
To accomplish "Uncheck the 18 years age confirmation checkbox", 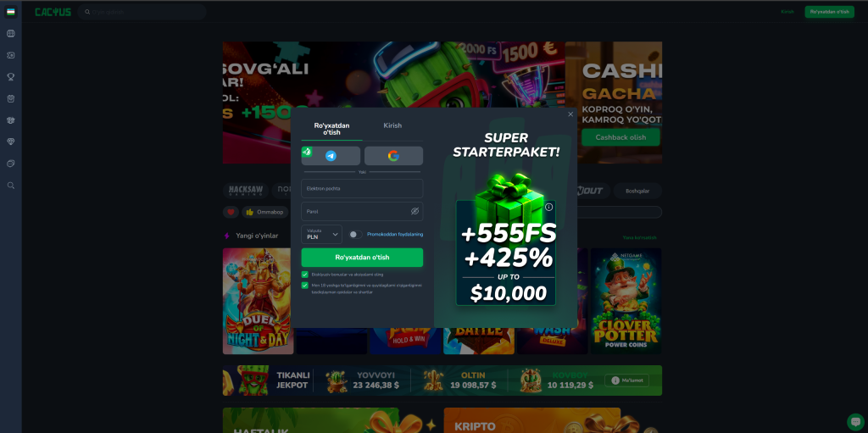I will [x=304, y=286].
